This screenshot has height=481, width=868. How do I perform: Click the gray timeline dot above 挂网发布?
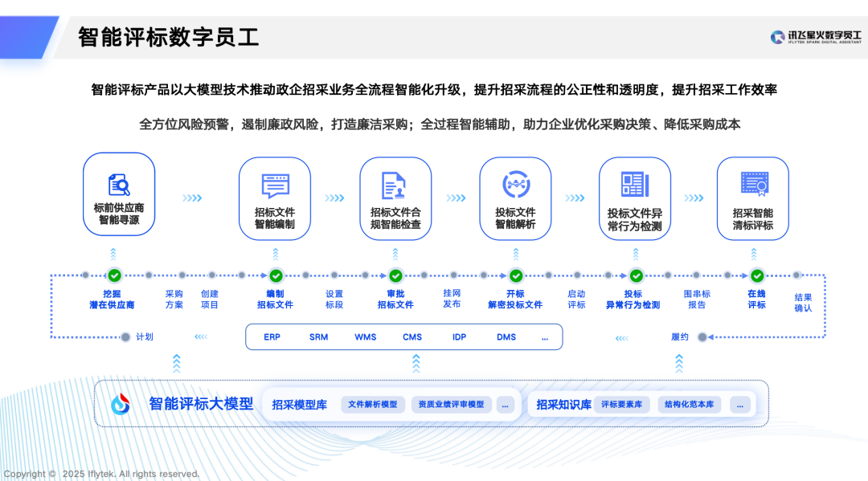453,275
